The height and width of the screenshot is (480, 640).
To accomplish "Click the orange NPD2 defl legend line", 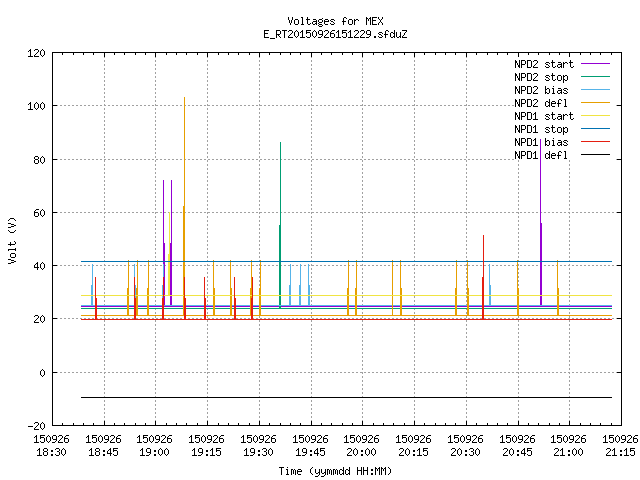I will [596, 103].
